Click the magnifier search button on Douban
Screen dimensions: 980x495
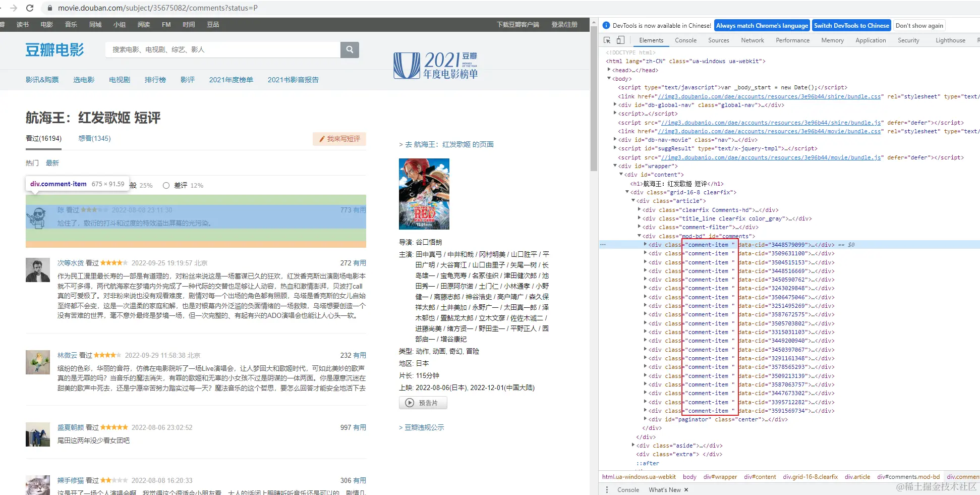pyautogui.click(x=350, y=49)
